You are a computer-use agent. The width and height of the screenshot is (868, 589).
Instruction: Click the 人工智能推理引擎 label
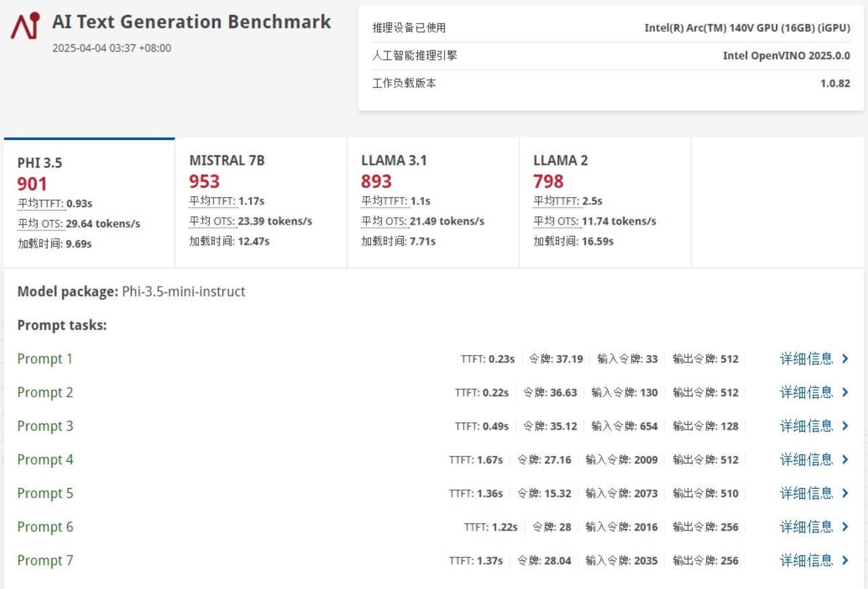click(415, 56)
